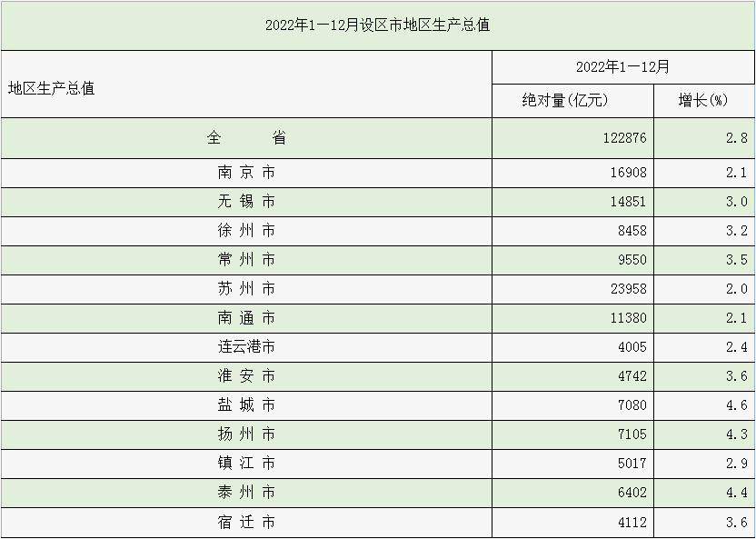This screenshot has height=539, width=756.
Task: Click the 2022年1-12月 column group header
Action: pos(622,67)
